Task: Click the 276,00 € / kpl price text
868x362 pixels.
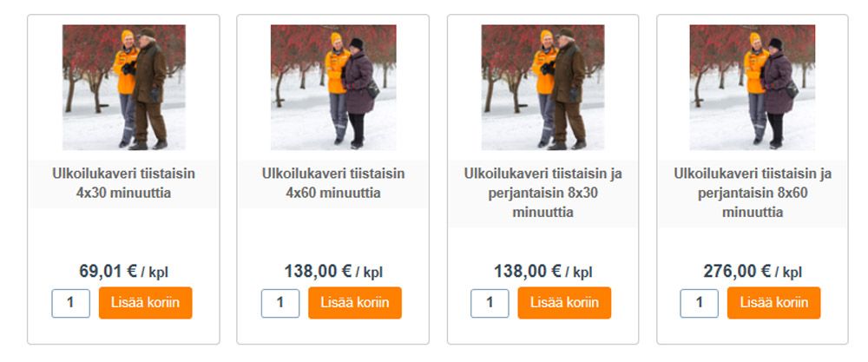Action: 753,271
